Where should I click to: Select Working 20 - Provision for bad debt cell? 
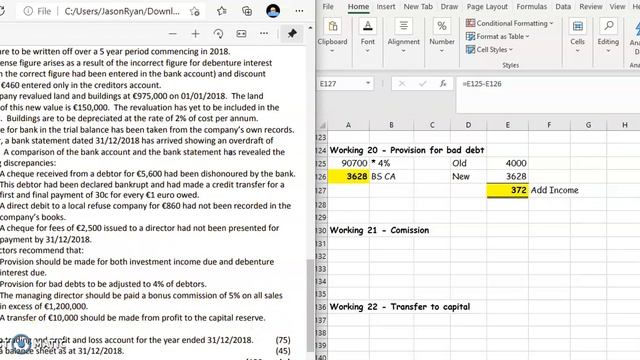coord(407,150)
